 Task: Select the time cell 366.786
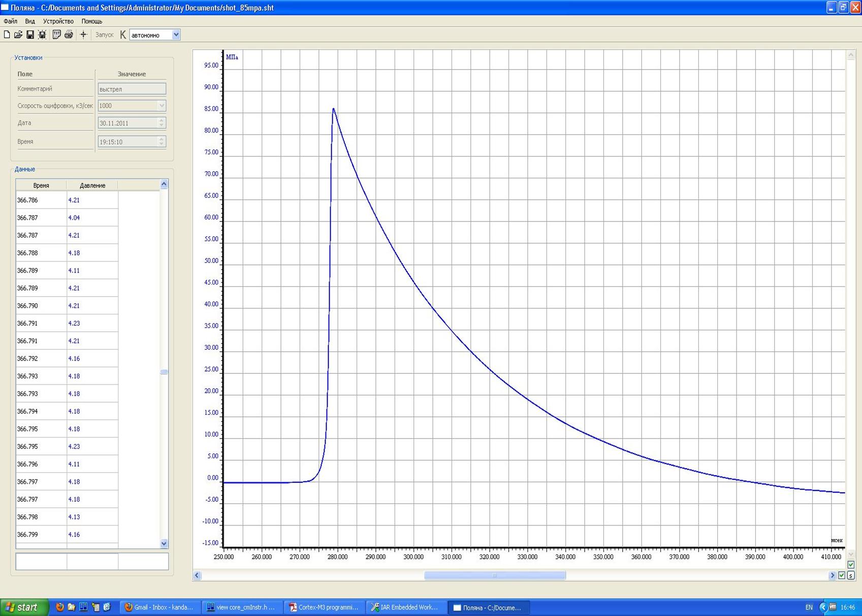tap(41, 200)
